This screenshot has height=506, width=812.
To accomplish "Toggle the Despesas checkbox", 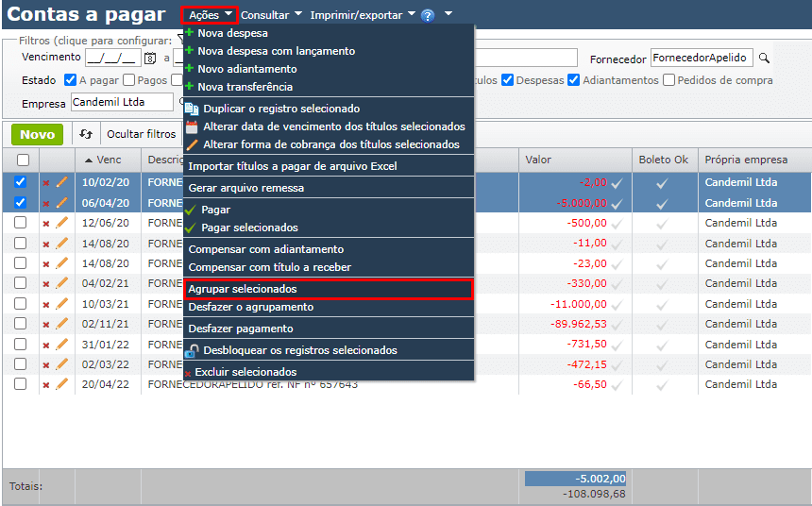I will [508, 79].
